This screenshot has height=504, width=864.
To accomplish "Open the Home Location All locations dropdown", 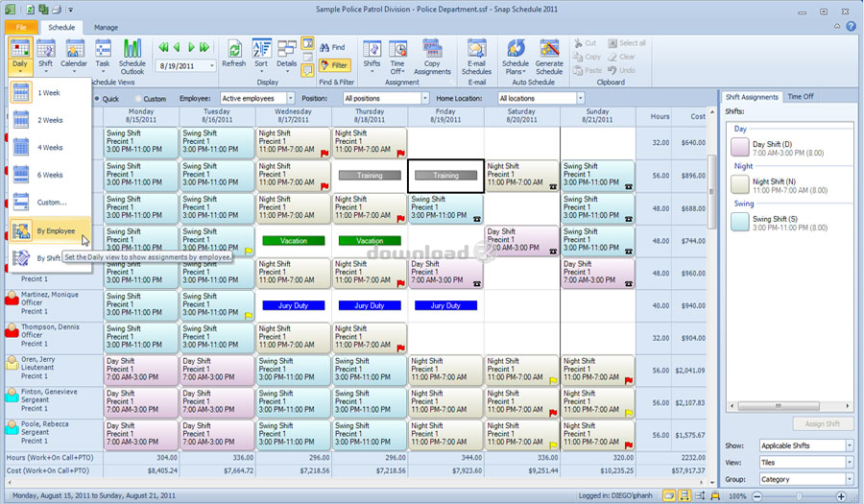I will click(580, 98).
